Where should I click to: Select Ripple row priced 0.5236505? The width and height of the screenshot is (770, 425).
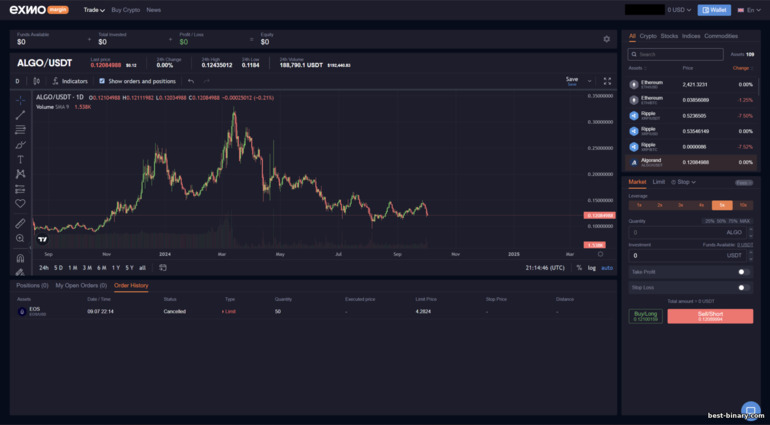(690, 116)
